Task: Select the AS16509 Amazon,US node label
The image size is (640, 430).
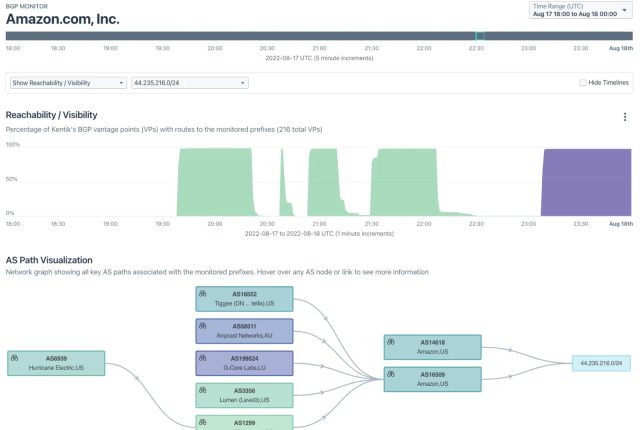Action: point(433,379)
